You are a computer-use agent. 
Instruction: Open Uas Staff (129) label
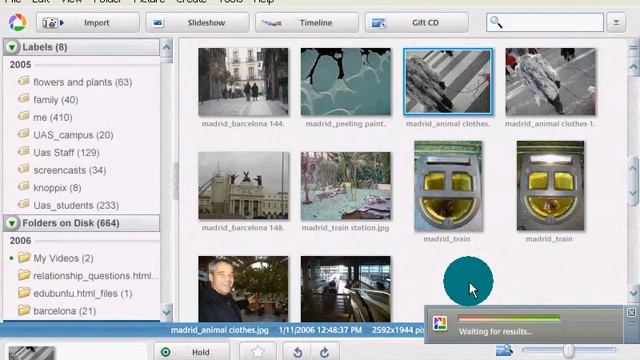pos(66,153)
